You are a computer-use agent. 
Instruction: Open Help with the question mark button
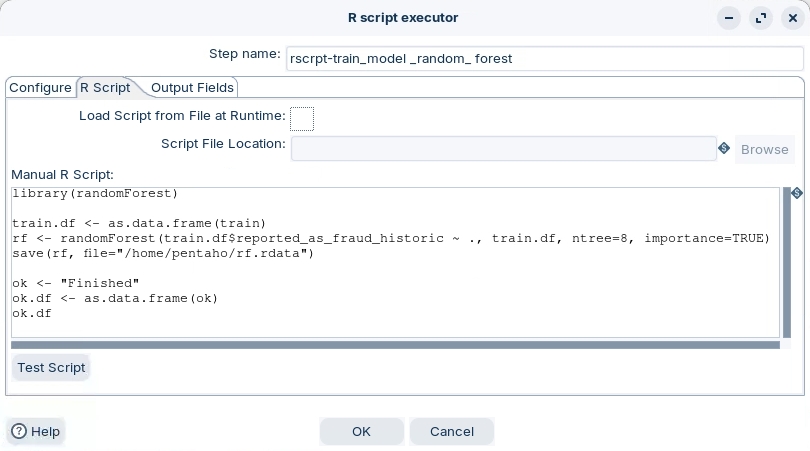tap(36, 431)
